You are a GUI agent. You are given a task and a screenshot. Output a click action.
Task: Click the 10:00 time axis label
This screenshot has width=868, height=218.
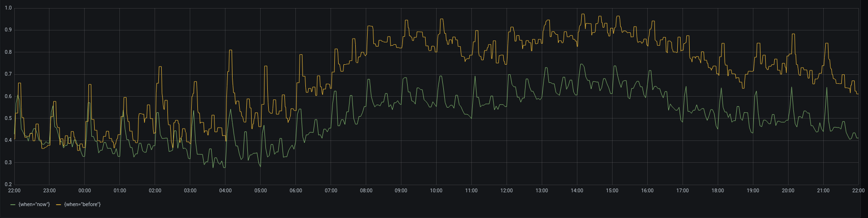coord(436,190)
